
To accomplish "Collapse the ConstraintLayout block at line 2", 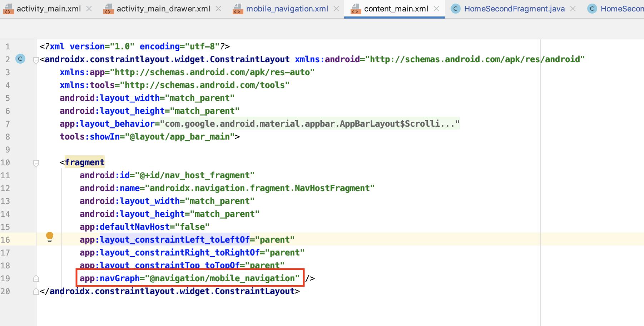I will tap(36, 60).
